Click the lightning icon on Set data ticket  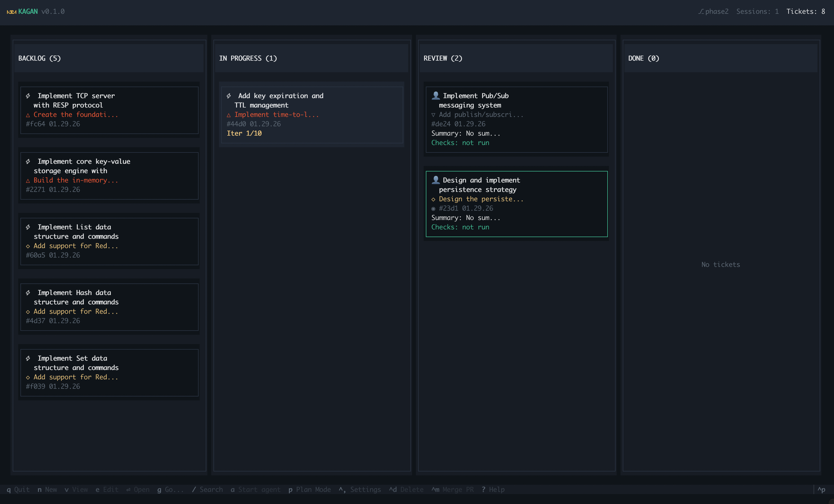pyautogui.click(x=28, y=358)
